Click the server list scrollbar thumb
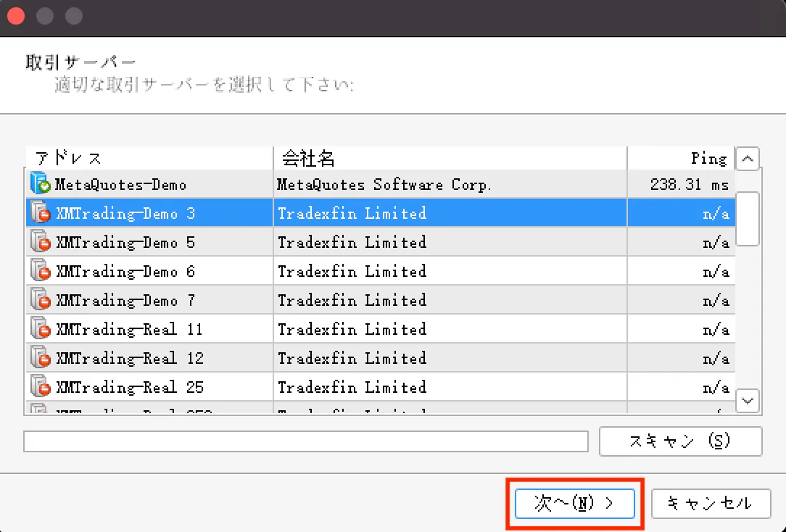This screenshot has width=786, height=532. (748, 218)
